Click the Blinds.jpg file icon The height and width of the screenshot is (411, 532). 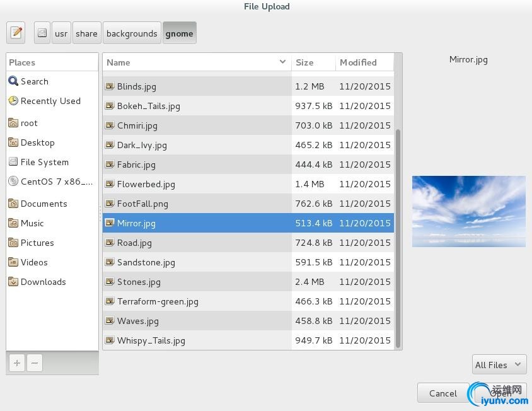(110, 86)
